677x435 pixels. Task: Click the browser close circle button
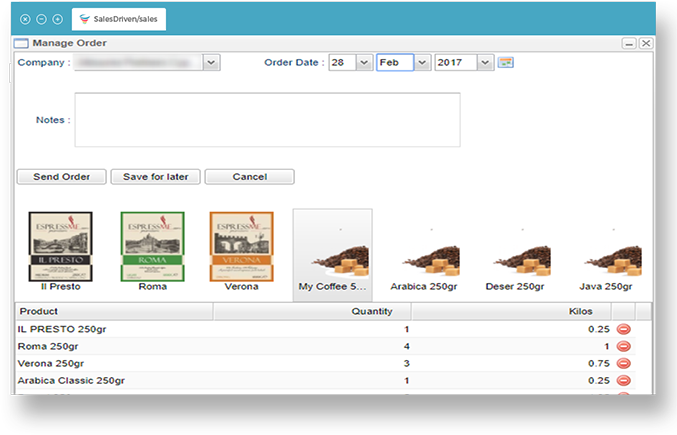[25, 19]
